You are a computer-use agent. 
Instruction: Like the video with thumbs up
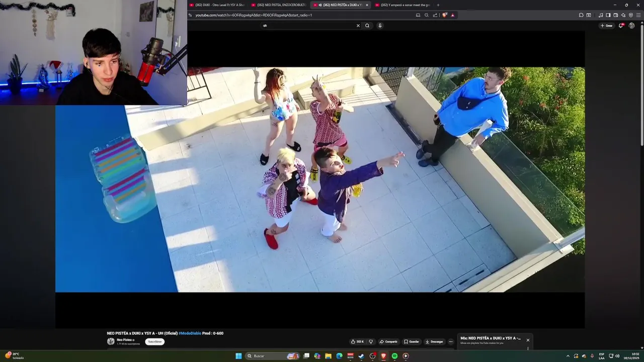click(358, 341)
